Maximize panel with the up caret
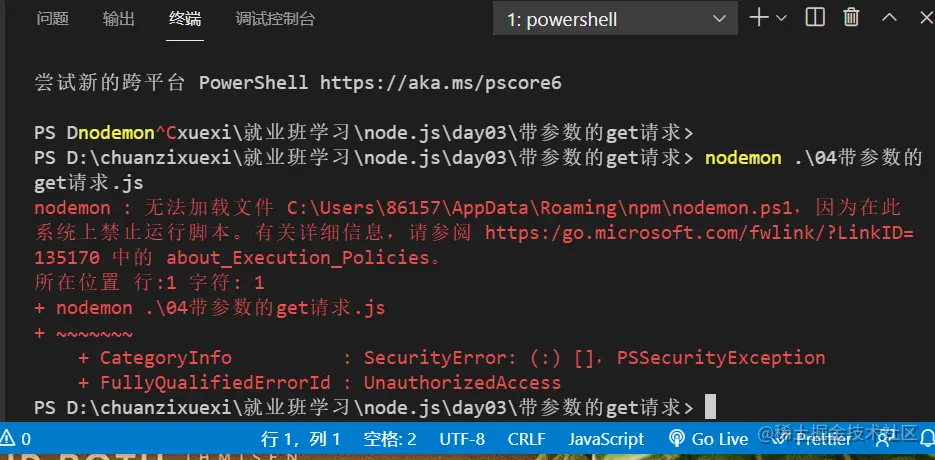 coord(889,18)
